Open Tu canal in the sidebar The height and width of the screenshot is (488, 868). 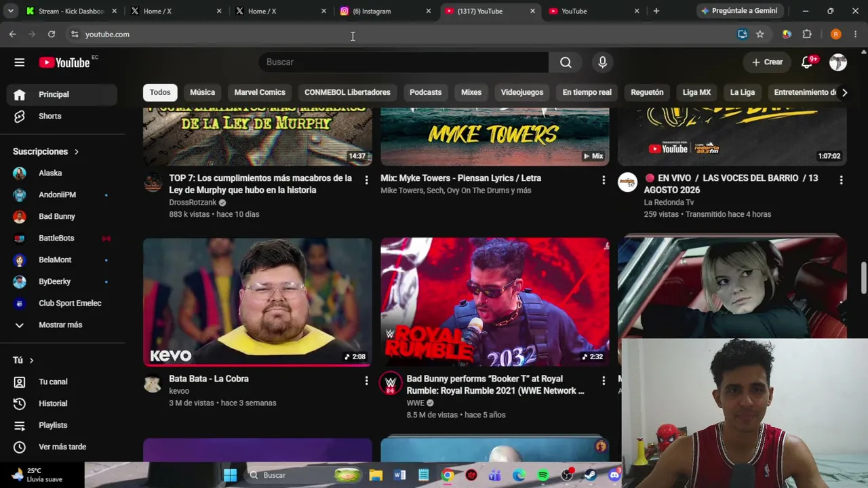point(62,382)
